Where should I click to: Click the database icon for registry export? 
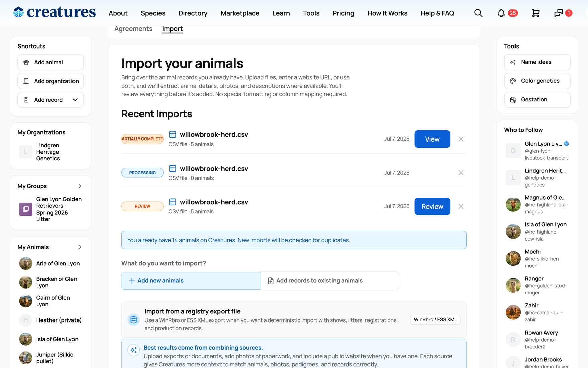point(133,320)
